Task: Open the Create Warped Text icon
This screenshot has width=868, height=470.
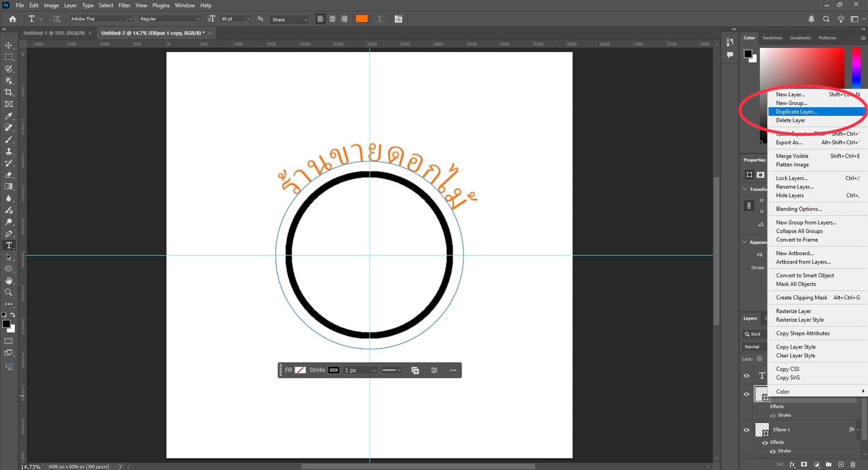Action: [380, 19]
